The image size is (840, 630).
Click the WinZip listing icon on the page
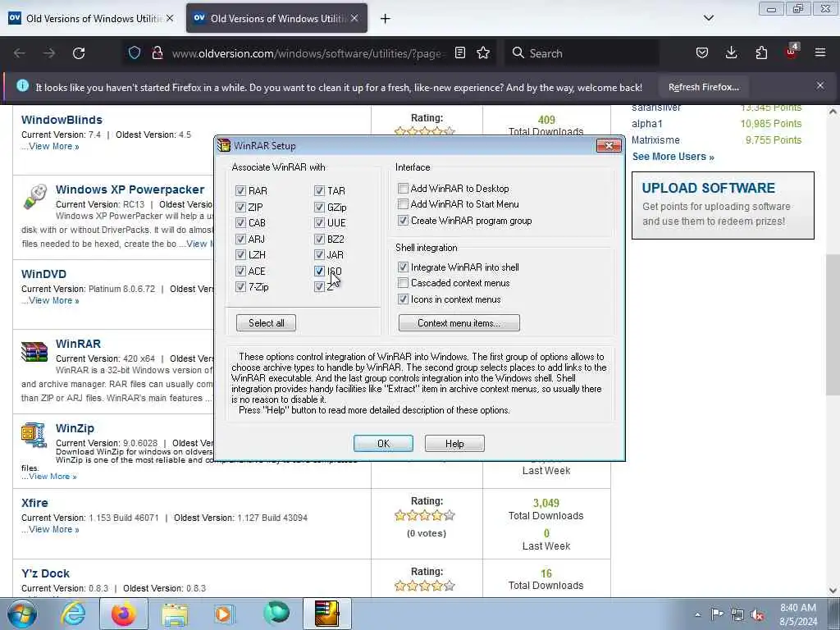pos(34,435)
